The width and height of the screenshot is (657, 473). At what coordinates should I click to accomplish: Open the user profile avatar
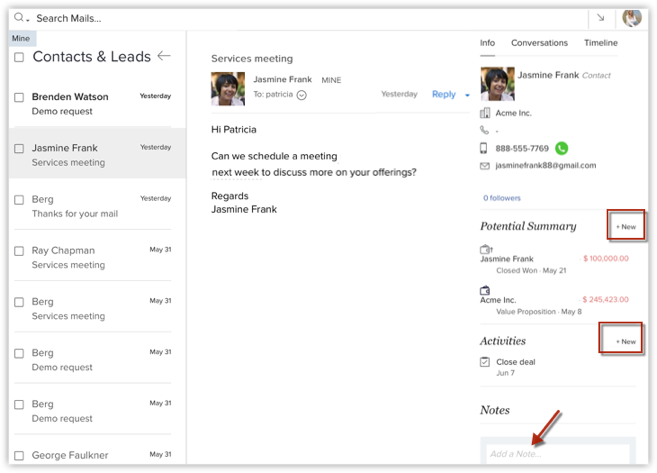(x=631, y=18)
